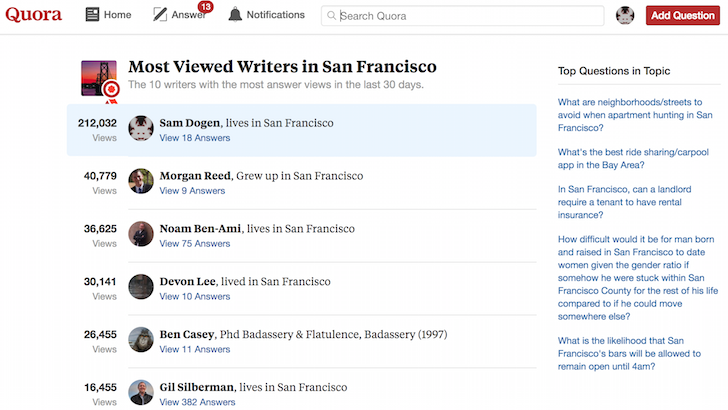Screen dimensions: 728x410
Task: Open Sam Dogen's profile photo
Action: (x=141, y=128)
